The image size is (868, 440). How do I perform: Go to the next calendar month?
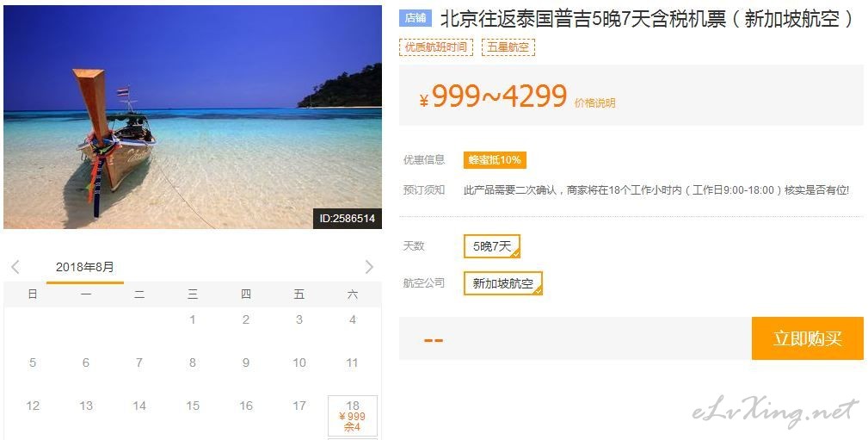(369, 267)
